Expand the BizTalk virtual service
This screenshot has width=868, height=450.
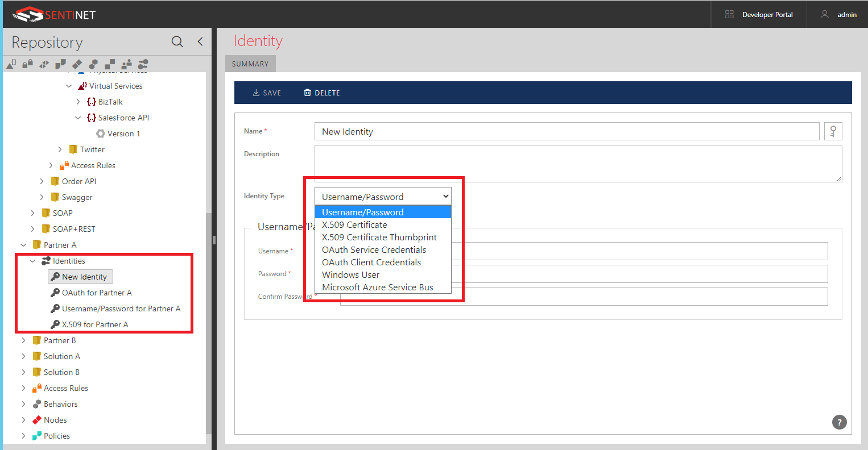pyautogui.click(x=78, y=102)
